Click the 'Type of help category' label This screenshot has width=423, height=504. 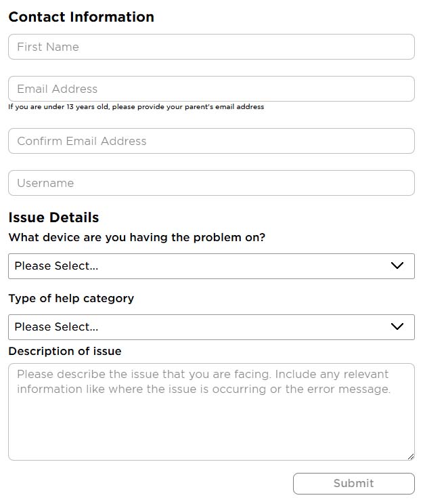[71, 299]
